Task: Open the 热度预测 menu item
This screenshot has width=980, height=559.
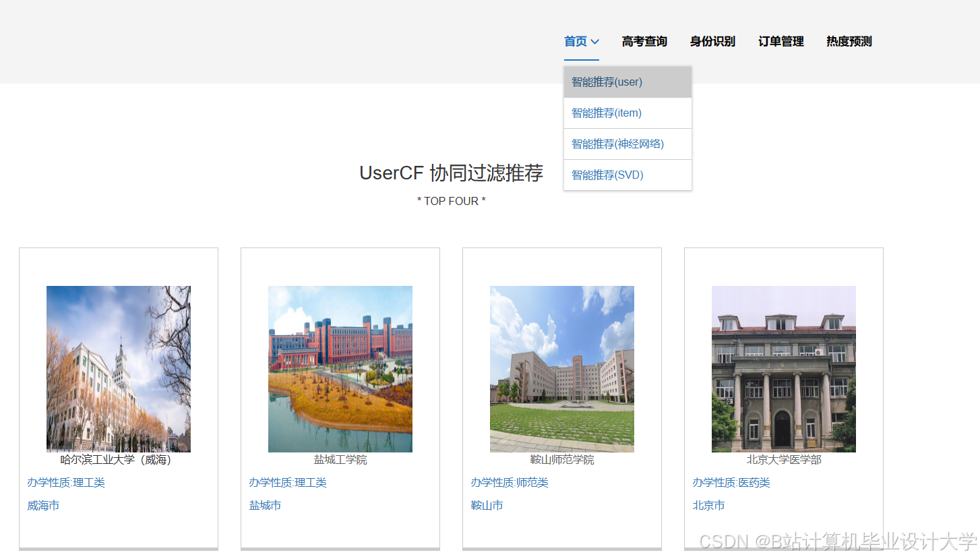Action: tap(848, 41)
